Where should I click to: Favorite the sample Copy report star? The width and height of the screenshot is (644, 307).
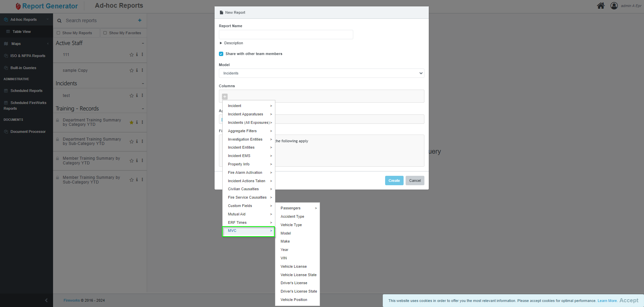[x=131, y=70]
